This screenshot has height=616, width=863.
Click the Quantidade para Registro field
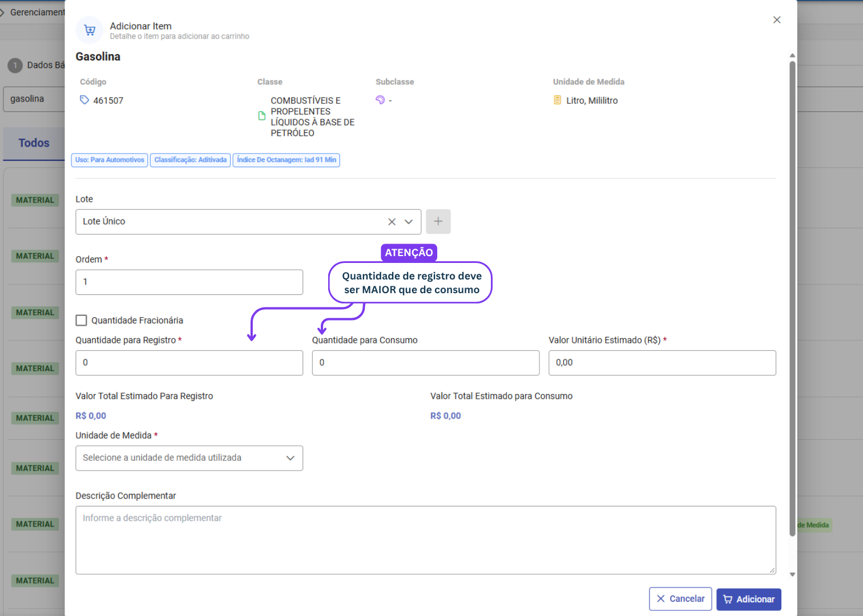[x=189, y=363]
